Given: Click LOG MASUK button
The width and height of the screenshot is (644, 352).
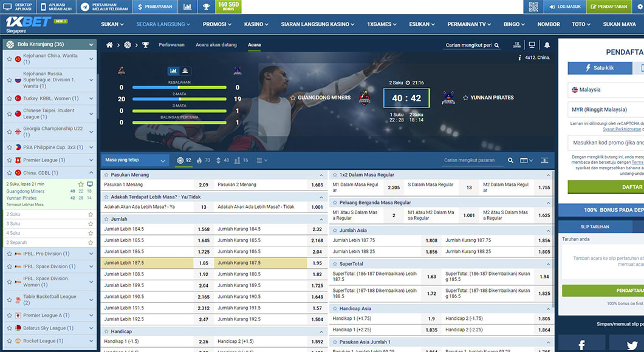Looking at the screenshot, I should point(565,7).
